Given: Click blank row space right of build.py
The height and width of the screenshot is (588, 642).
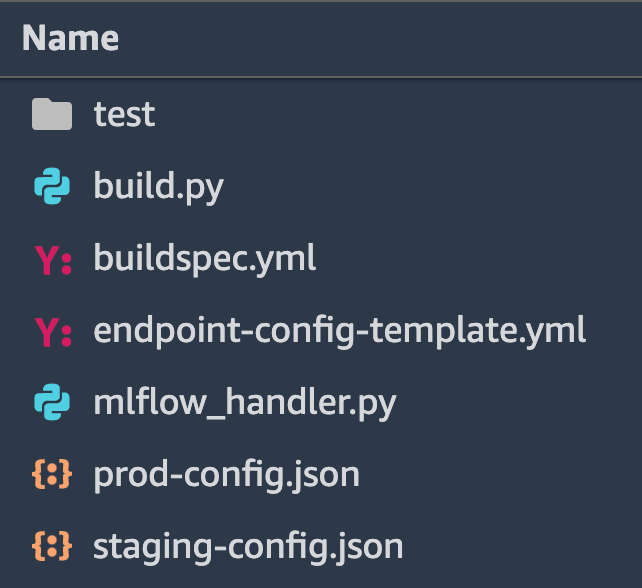Looking at the screenshot, I should (430, 187).
